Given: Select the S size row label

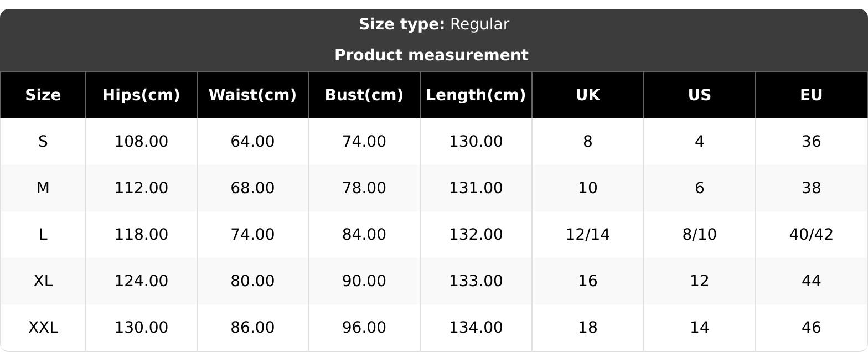Looking at the screenshot, I should point(43,142).
